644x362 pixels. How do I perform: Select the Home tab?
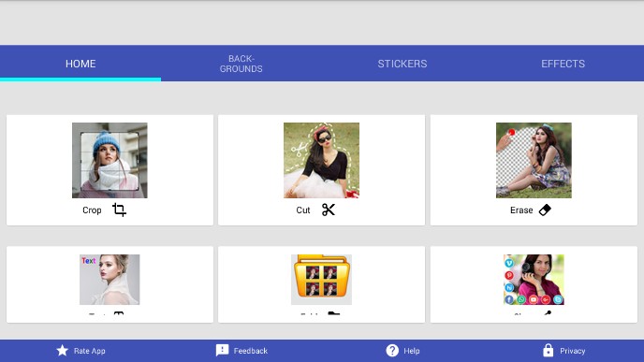click(x=80, y=64)
